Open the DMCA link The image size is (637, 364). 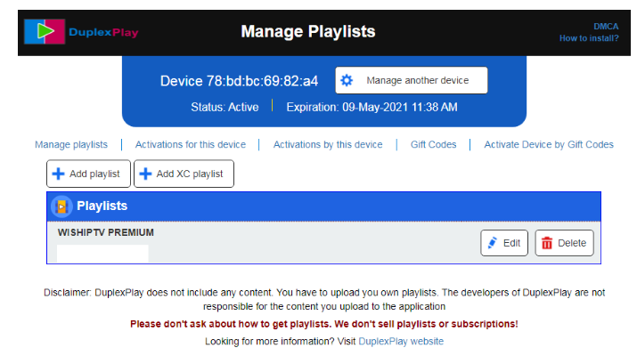[x=606, y=27]
